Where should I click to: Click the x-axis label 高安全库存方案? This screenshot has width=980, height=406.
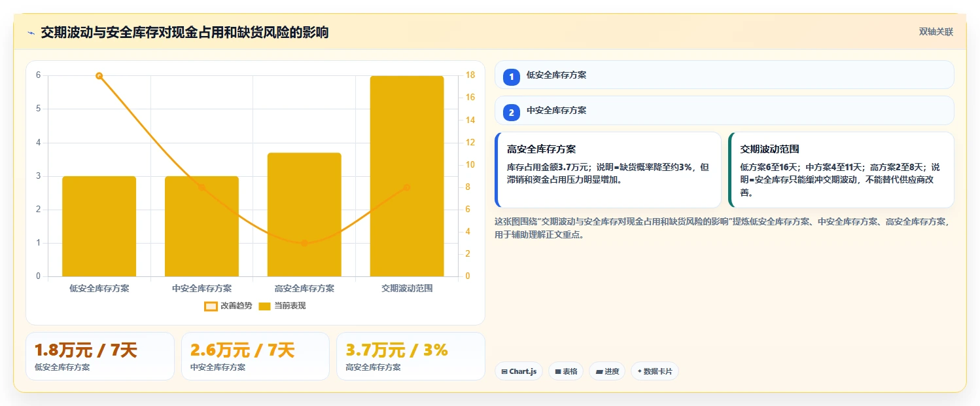pyautogui.click(x=304, y=288)
